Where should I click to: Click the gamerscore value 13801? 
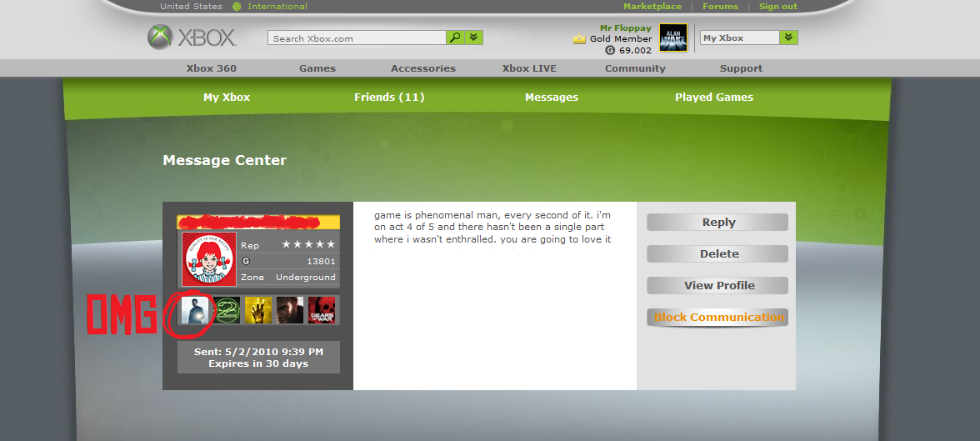pos(322,261)
